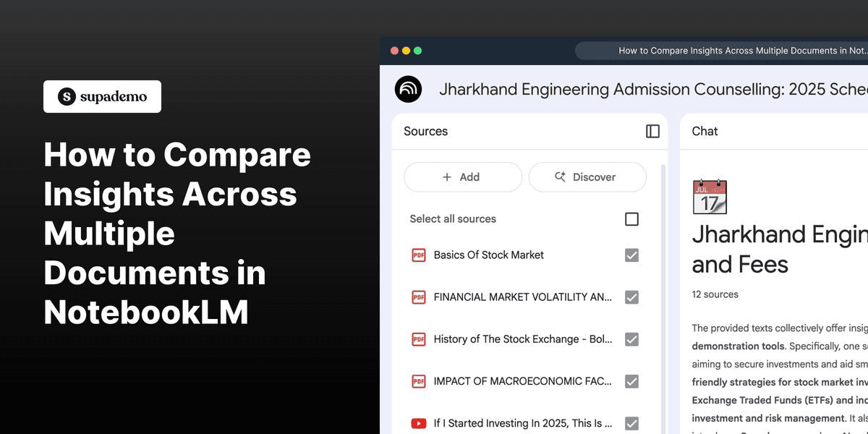This screenshot has width=868, height=434.
Task: Click the Add button to add a source
Action: pos(462,176)
